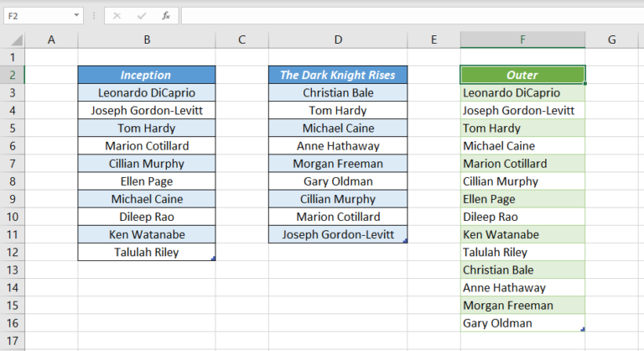Select Michael Caine in column D
This screenshot has height=351, width=644.
338,128
